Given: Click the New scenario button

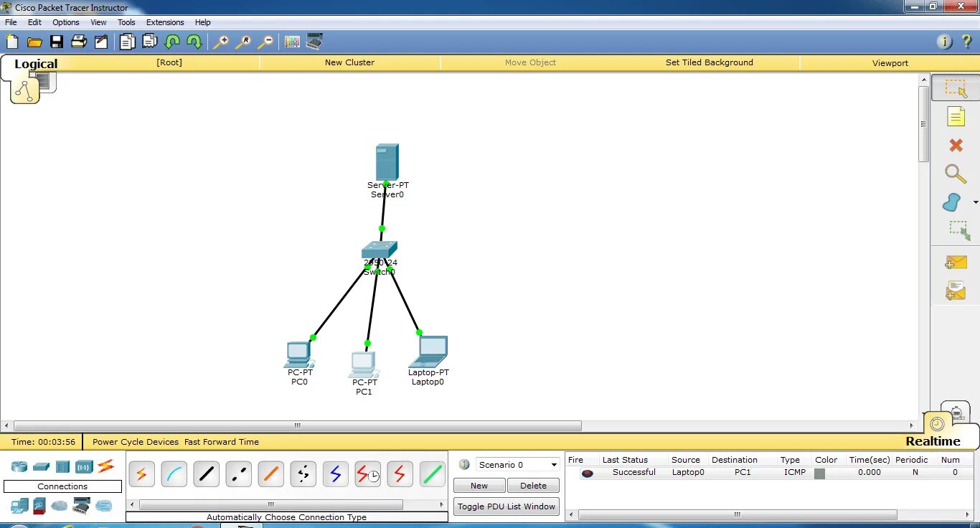Looking at the screenshot, I should click(x=479, y=486).
